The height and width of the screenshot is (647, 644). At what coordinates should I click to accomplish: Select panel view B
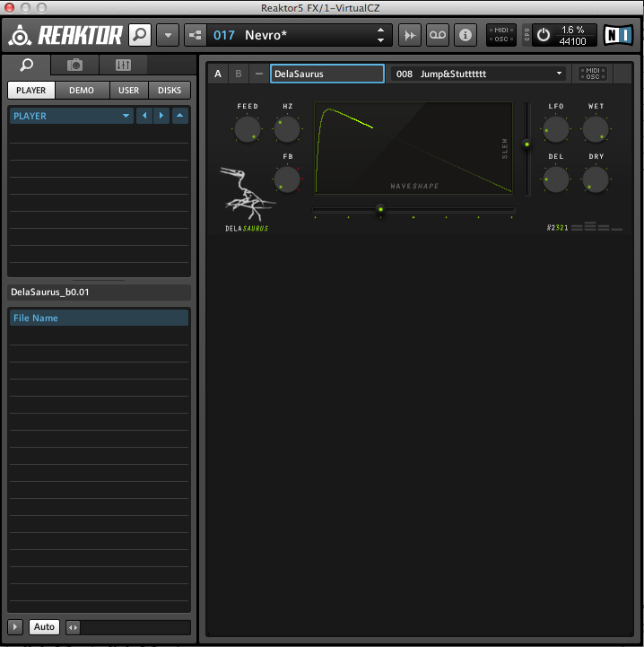(x=239, y=74)
